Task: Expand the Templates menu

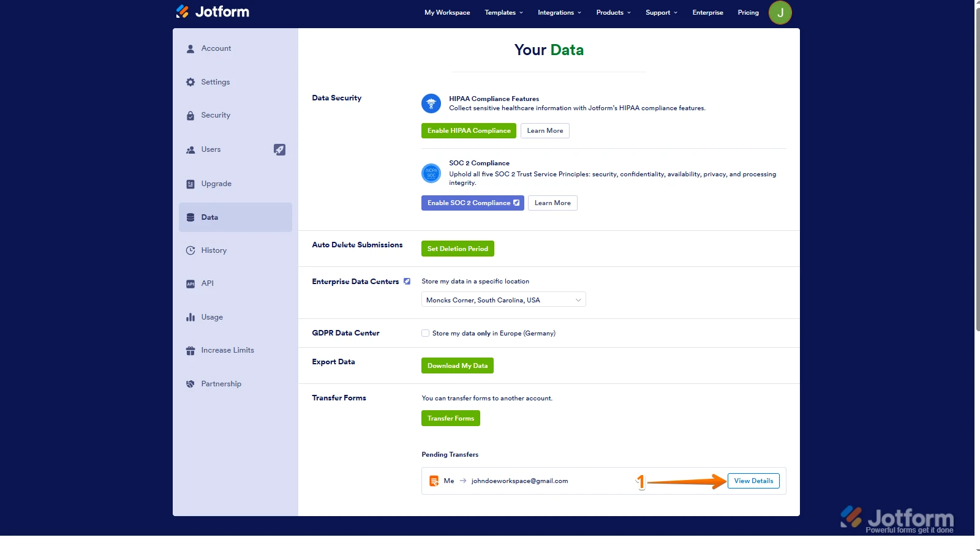Action: tap(503, 12)
